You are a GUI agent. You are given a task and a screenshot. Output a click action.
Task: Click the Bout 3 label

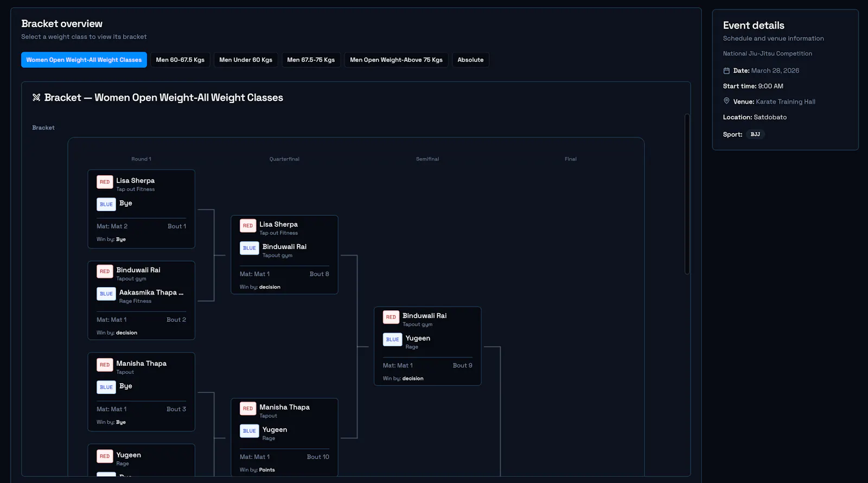(176, 409)
